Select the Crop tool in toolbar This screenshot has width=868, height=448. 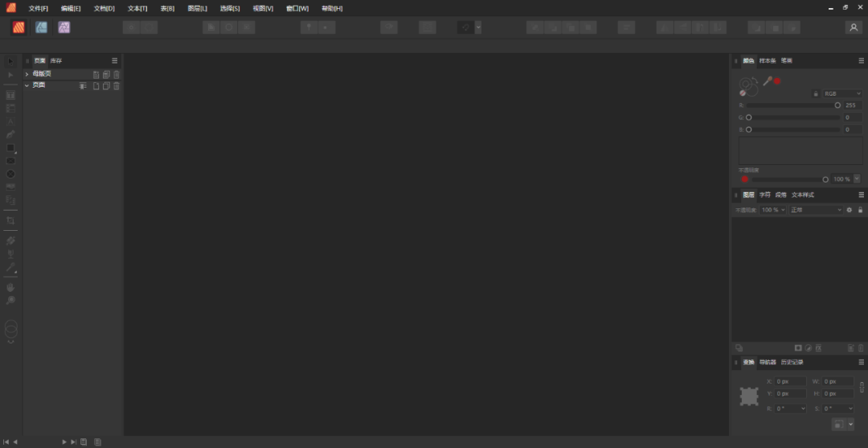click(x=10, y=220)
